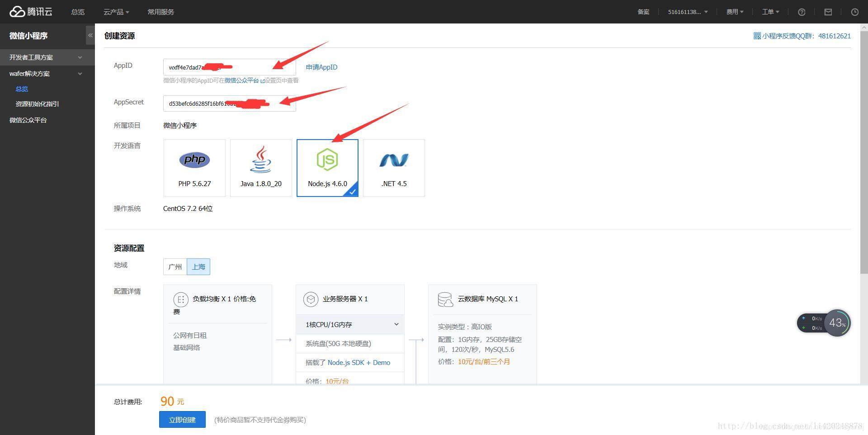868x435 pixels.
Task: Click the QR code icon beside QQ群
Action: tap(757, 36)
